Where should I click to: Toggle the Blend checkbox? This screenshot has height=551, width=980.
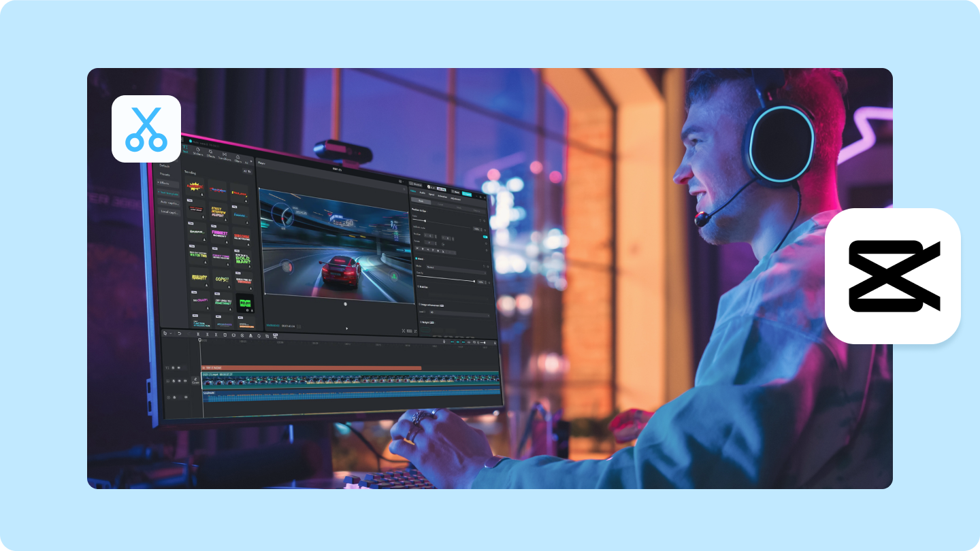[x=417, y=259]
